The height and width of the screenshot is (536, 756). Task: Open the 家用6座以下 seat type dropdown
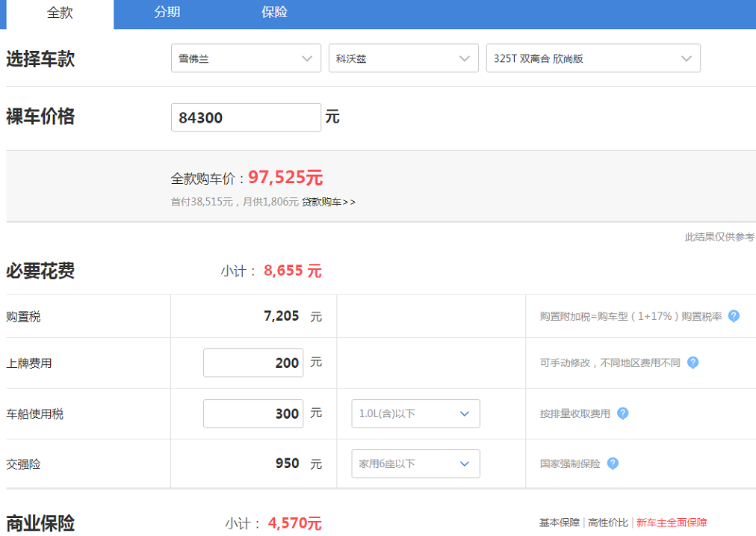tap(415, 463)
